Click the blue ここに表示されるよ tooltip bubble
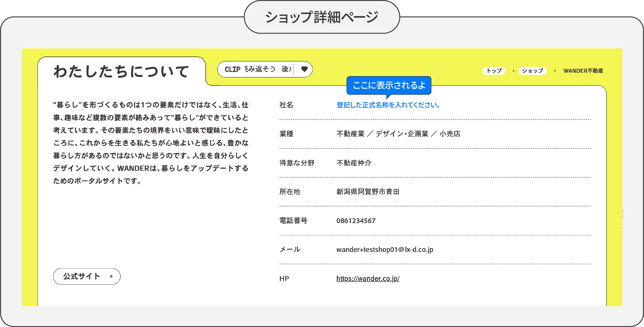The image size is (644, 327). [x=389, y=85]
